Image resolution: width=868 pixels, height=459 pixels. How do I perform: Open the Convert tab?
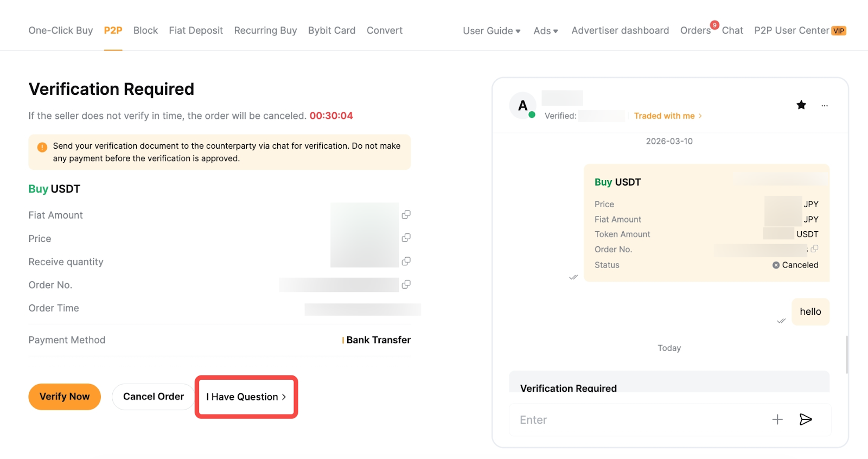click(384, 30)
